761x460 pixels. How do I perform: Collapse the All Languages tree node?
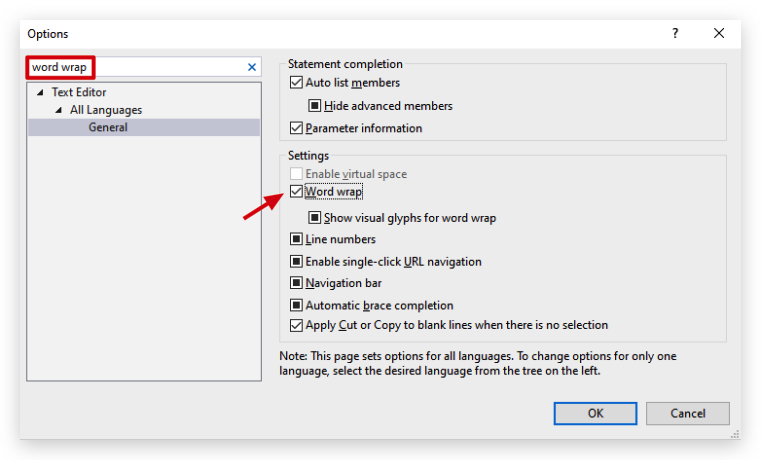point(58,110)
